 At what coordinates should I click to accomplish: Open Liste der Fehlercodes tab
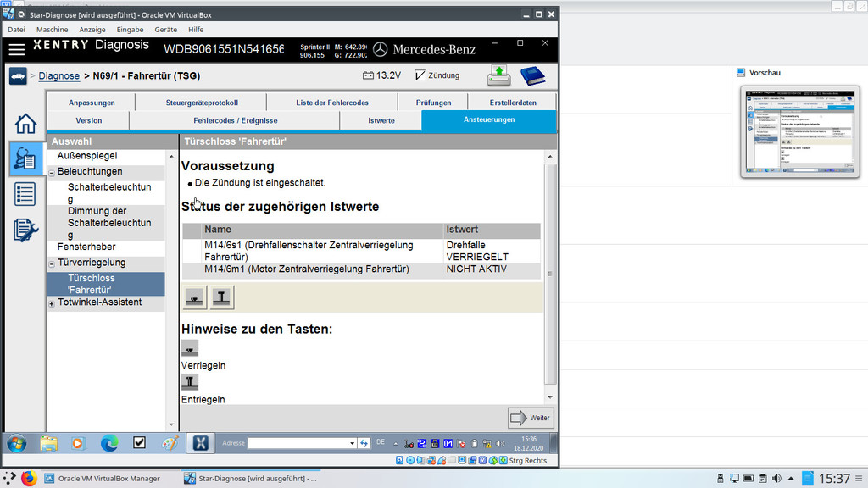(332, 103)
